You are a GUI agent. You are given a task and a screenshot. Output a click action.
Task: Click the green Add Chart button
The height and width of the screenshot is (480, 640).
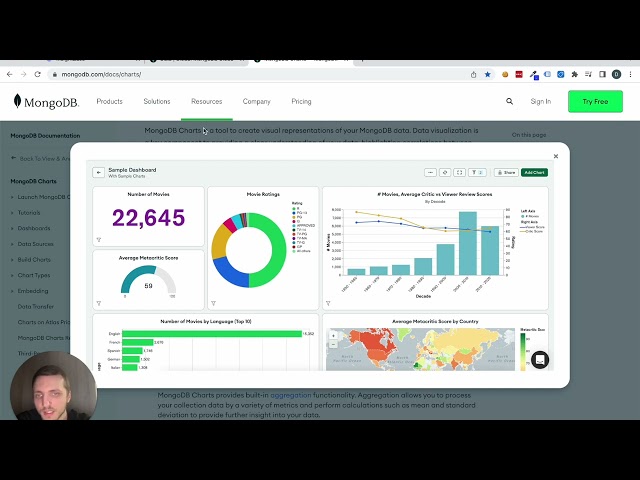tap(534, 172)
